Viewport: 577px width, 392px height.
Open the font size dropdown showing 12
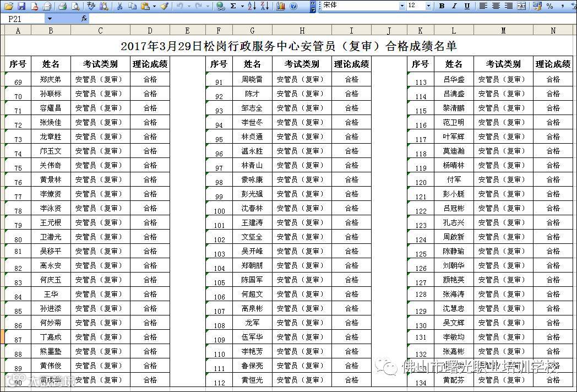428,6
